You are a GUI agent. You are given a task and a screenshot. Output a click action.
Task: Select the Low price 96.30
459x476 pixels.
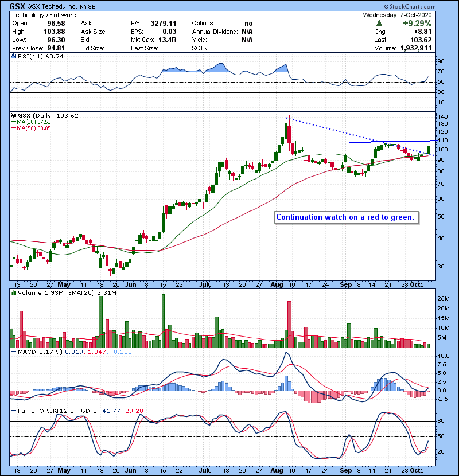56,40
